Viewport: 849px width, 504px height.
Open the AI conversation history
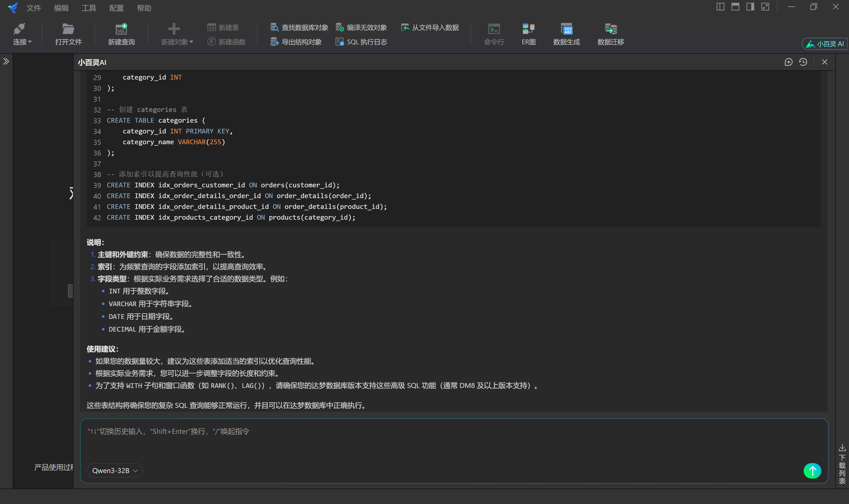coord(803,62)
